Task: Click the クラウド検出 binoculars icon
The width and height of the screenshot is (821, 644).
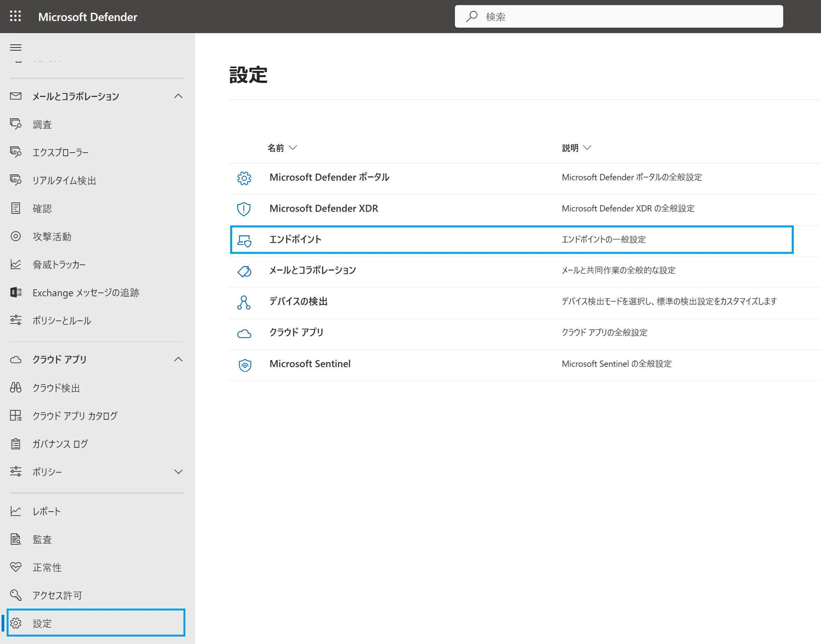Action: click(x=16, y=388)
